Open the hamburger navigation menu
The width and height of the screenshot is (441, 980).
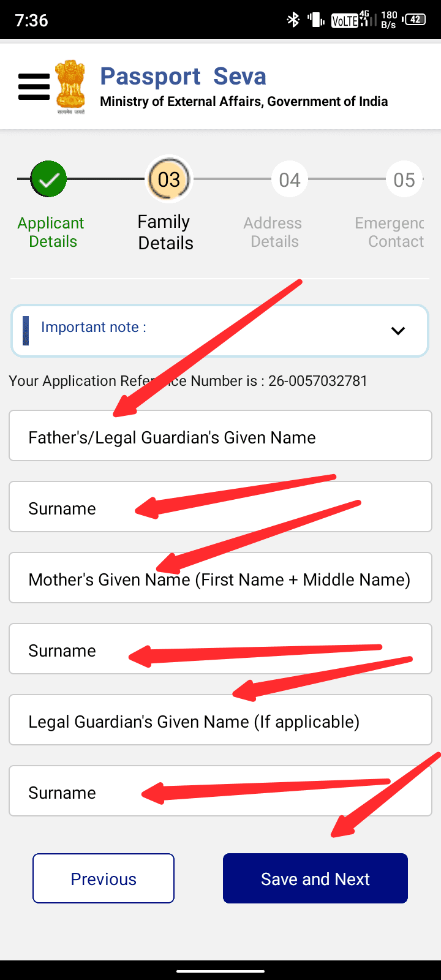click(x=34, y=86)
